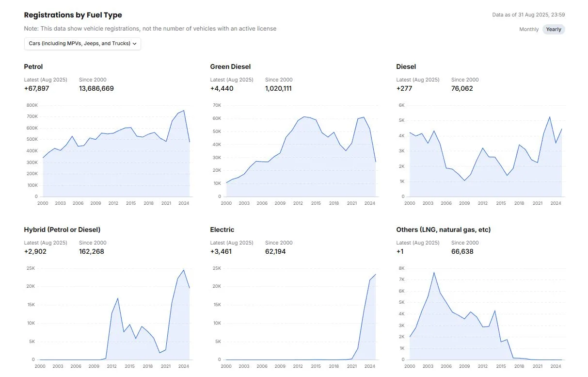Select the Yearly view toggle

tap(554, 30)
